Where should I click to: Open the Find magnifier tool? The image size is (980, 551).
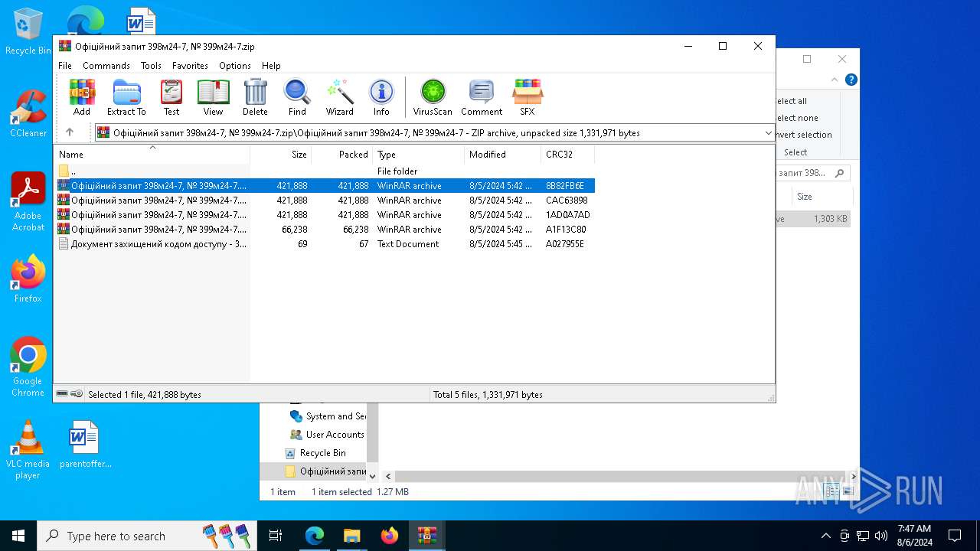(x=297, y=97)
